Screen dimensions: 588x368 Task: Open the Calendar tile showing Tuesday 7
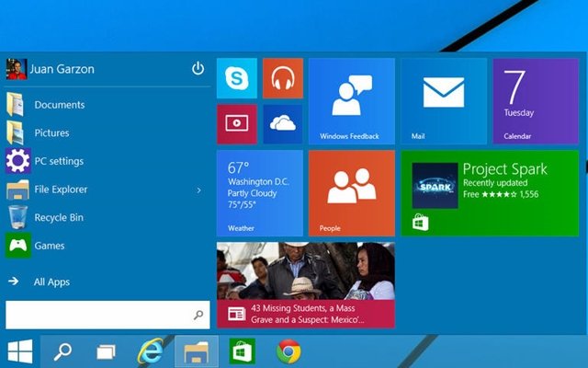click(536, 101)
